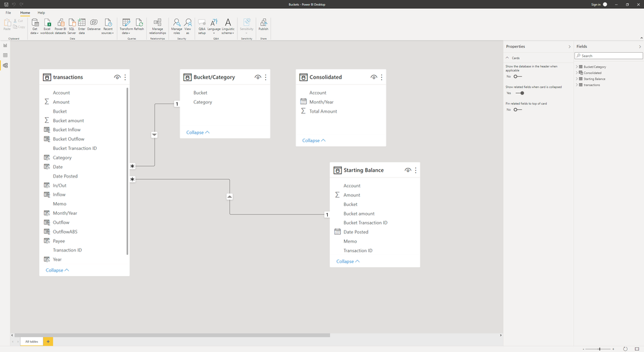The height and width of the screenshot is (352, 644).
Task: Select the Help ribbon tab
Action: [x=41, y=12]
